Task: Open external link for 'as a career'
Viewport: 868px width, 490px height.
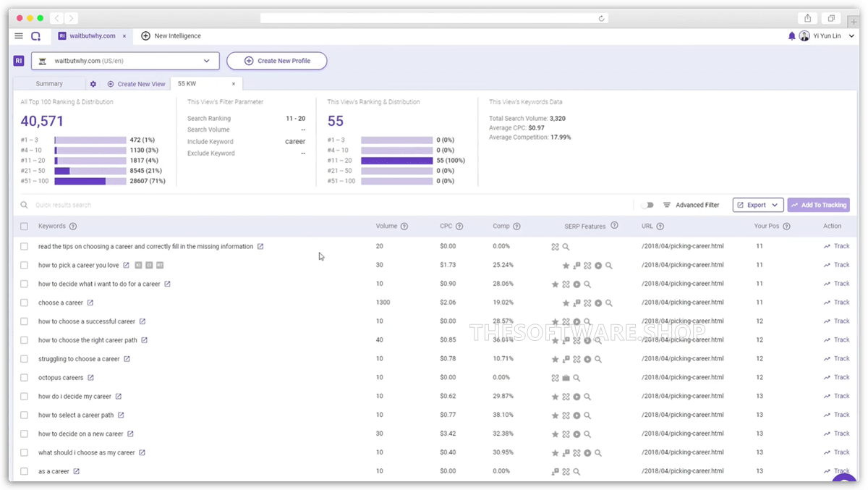Action: point(76,471)
